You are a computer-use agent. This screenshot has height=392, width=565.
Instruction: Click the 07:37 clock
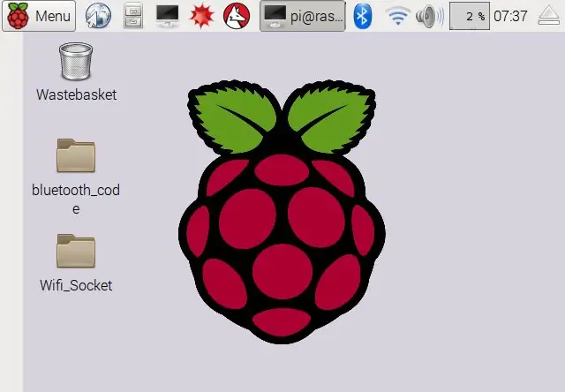[510, 16]
